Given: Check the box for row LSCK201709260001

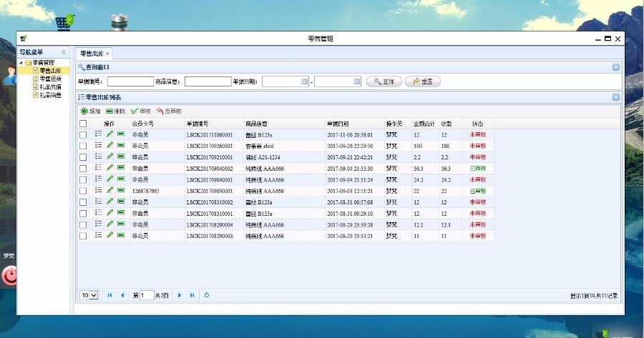Looking at the screenshot, I should click(83, 146).
